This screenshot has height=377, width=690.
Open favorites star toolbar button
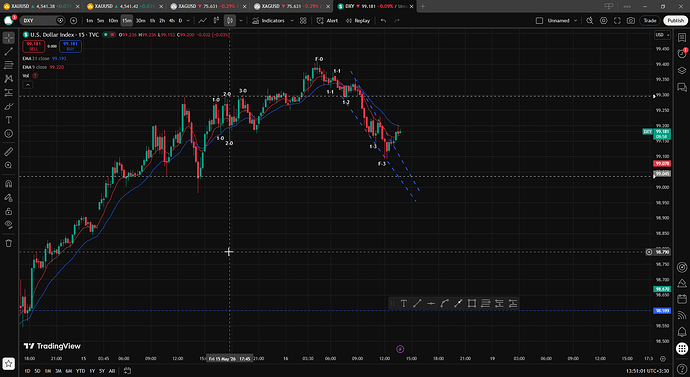8,364
